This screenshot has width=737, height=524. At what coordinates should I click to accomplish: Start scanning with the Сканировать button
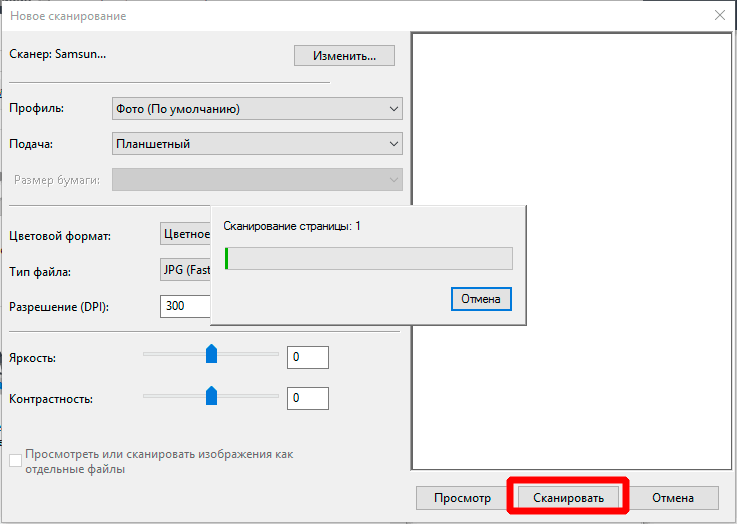click(x=568, y=497)
